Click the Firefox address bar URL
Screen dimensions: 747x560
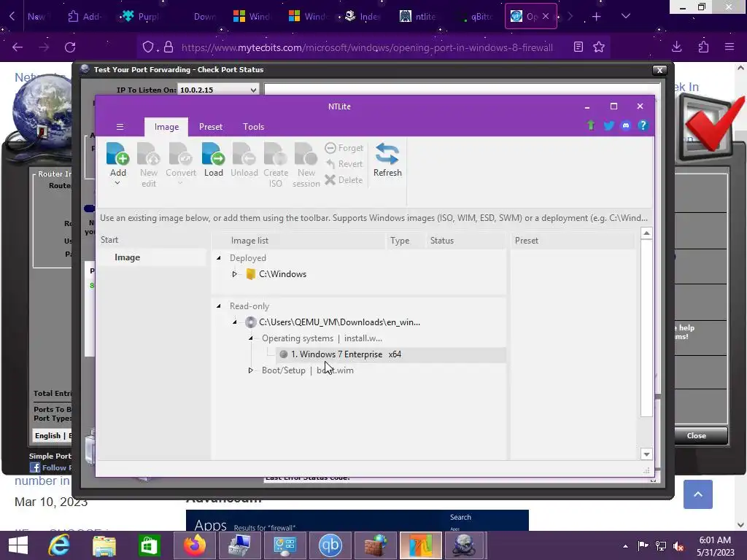click(x=367, y=47)
